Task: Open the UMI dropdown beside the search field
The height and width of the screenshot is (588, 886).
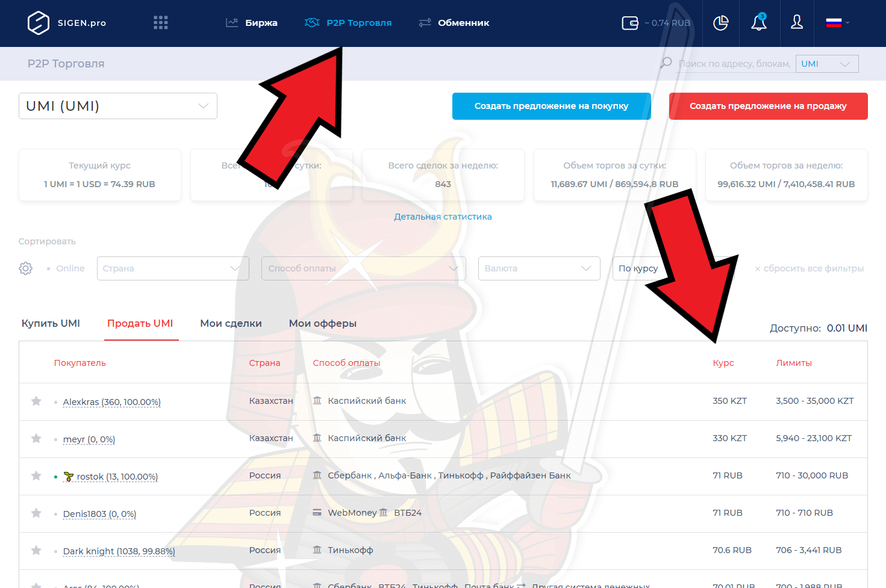Action: click(827, 64)
